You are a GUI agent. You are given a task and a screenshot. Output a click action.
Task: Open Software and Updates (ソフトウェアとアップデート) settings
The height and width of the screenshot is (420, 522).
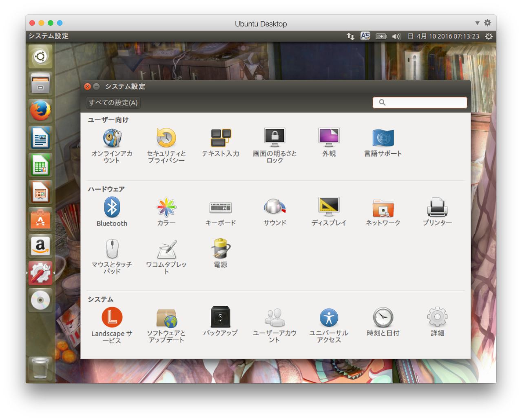[x=166, y=325]
